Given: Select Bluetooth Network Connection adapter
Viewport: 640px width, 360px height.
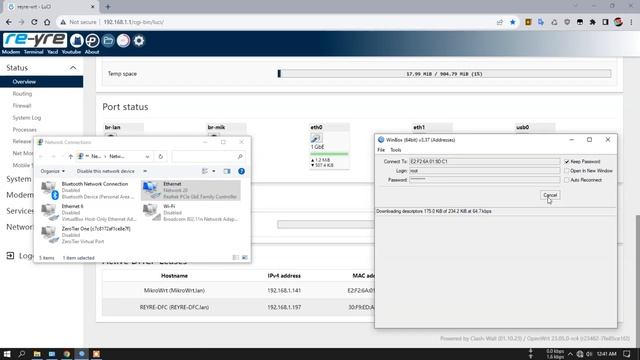Looking at the screenshot, I should [x=88, y=190].
